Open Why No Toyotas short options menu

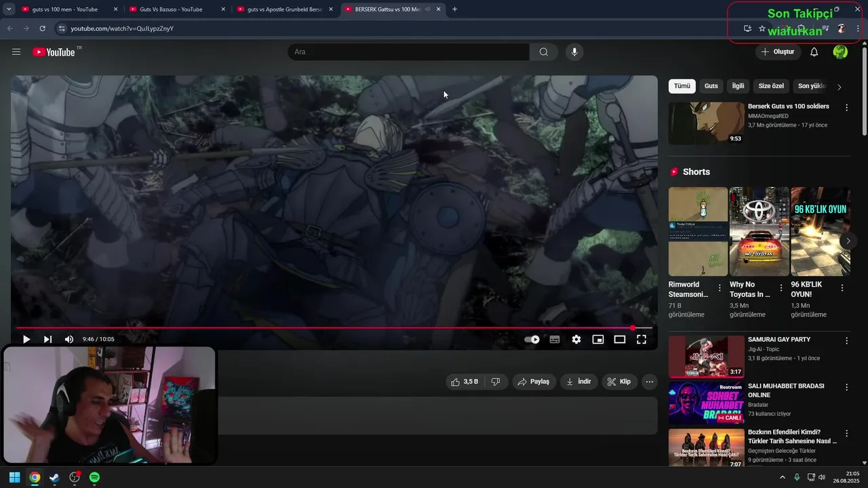coord(781,288)
